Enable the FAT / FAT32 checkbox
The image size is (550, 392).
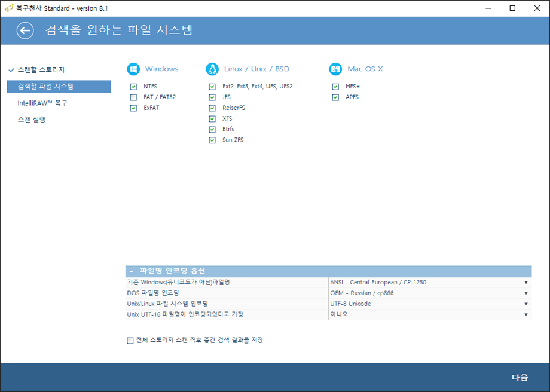pyautogui.click(x=133, y=97)
